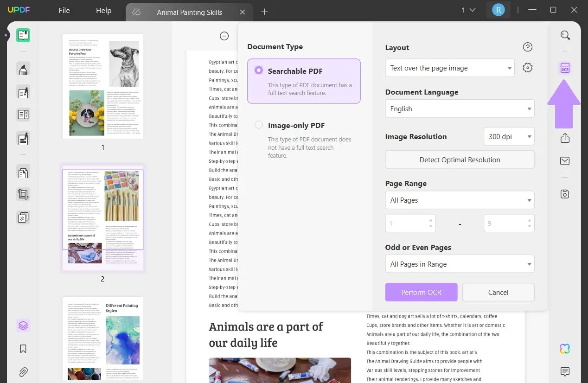Image resolution: width=588 pixels, height=383 pixels.
Task: Expand the window count dropdown showing 1
Action: 468,10
